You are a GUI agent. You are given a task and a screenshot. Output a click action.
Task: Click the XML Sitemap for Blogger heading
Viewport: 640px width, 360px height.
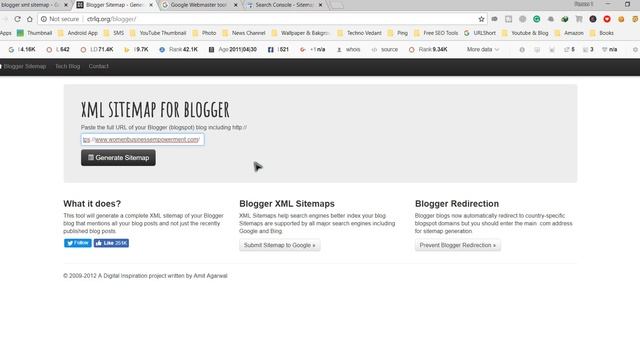click(x=155, y=110)
